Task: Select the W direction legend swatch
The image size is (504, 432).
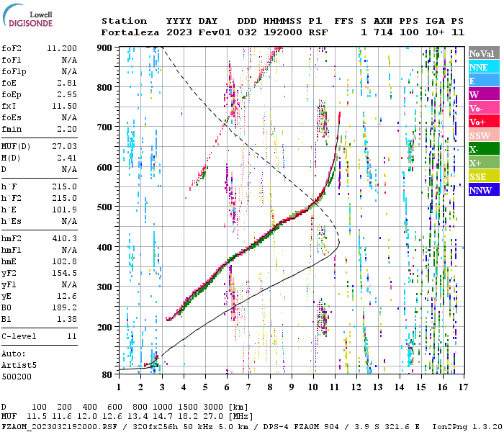Action: [x=484, y=94]
